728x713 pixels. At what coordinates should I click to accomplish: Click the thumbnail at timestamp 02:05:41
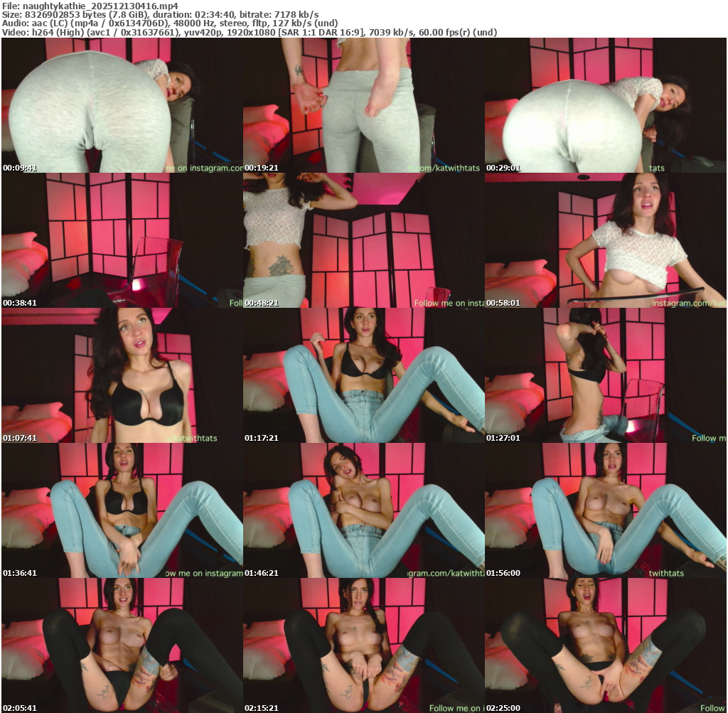(x=122, y=645)
